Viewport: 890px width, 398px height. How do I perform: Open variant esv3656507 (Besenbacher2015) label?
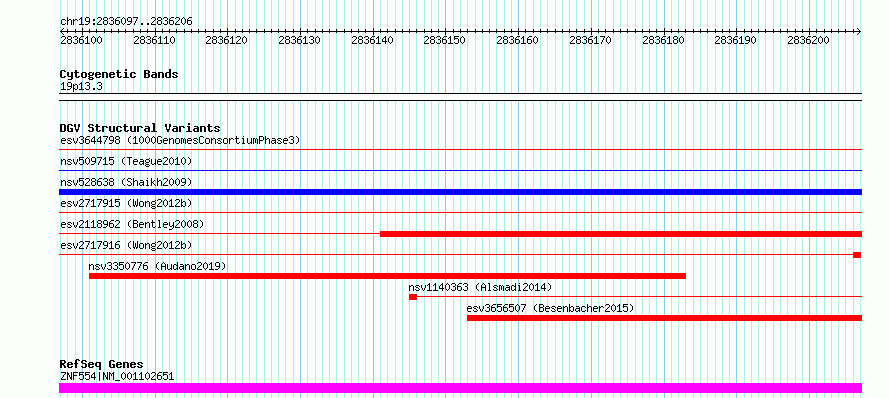(x=551, y=308)
